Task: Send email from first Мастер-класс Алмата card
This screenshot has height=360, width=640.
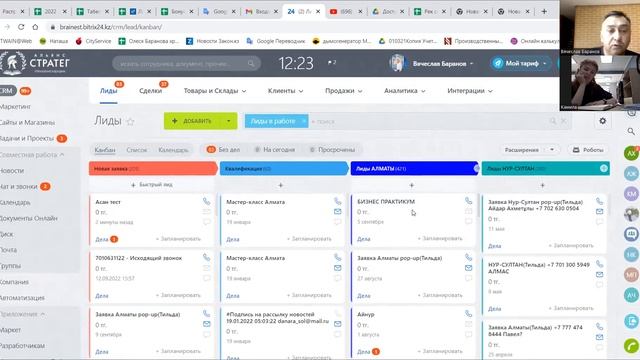Action: 338,211
